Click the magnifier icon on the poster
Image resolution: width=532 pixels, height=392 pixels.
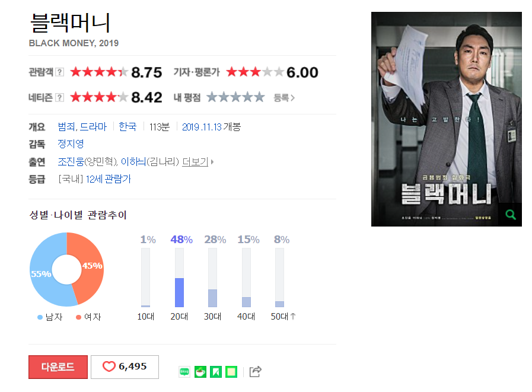510,215
